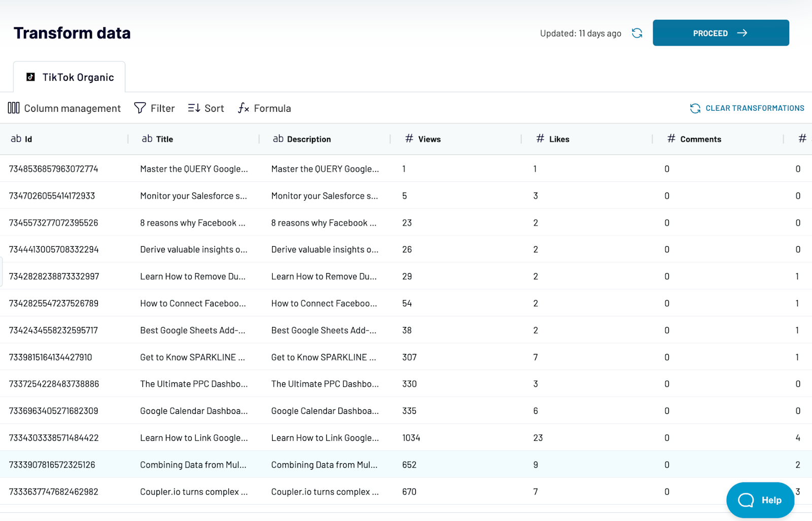Click the Id cell 7333637747682462982
Image resolution: width=812 pixels, height=521 pixels.
[x=53, y=492]
